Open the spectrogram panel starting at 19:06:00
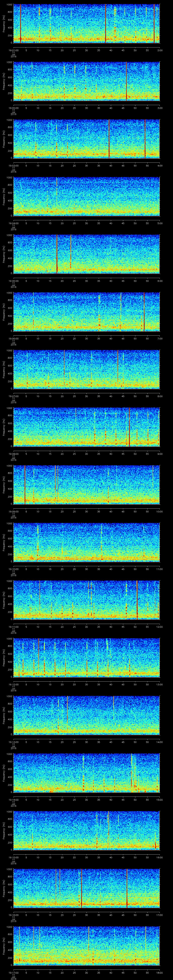The height and width of the screenshot is (980, 173). [87, 312]
